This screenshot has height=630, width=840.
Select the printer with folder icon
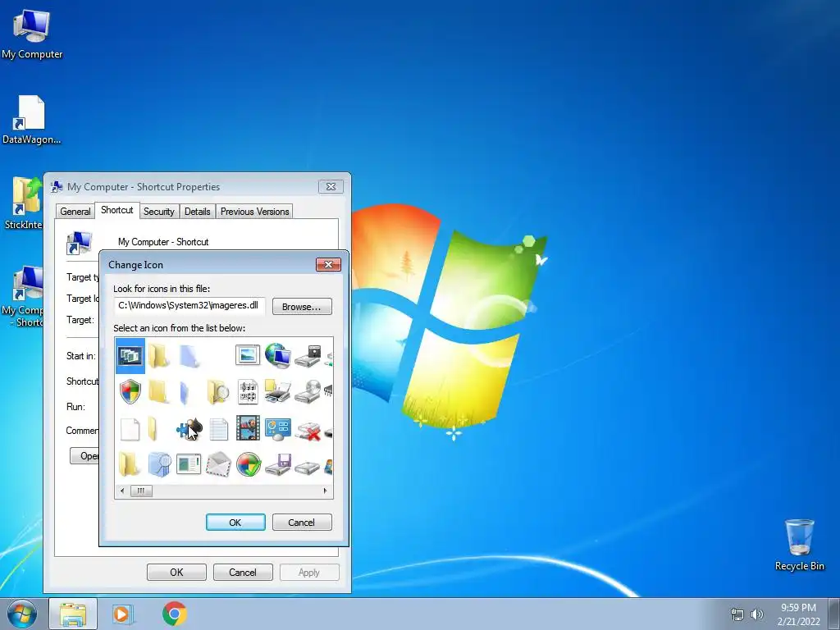pyautogui.click(x=277, y=391)
